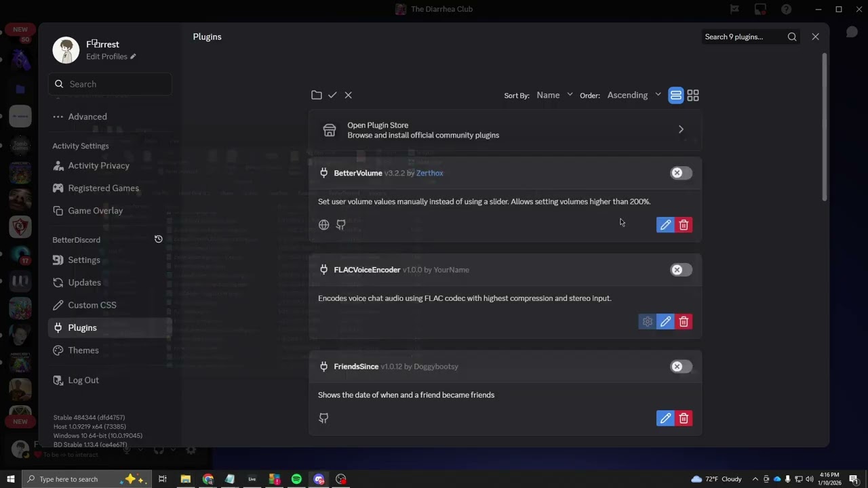Click the FriendsSince plugin name

[x=356, y=367]
